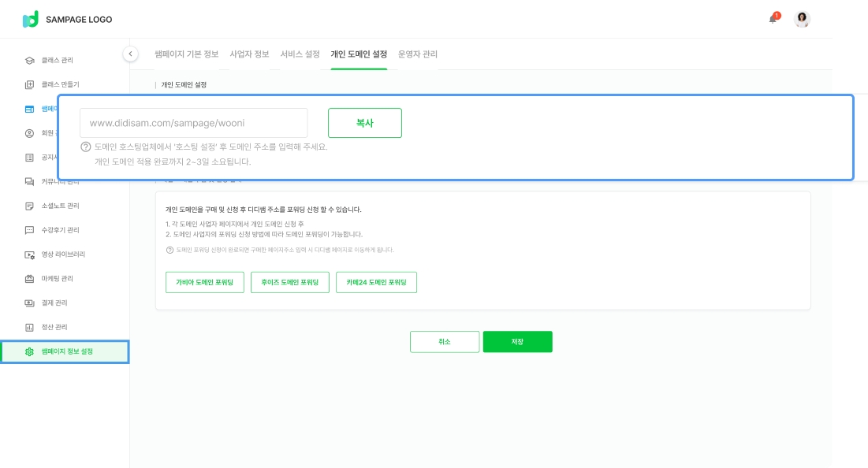Switch to the 쌤페이지 기본 정보 tab
This screenshot has height=468, width=868.
pyautogui.click(x=188, y=54)
